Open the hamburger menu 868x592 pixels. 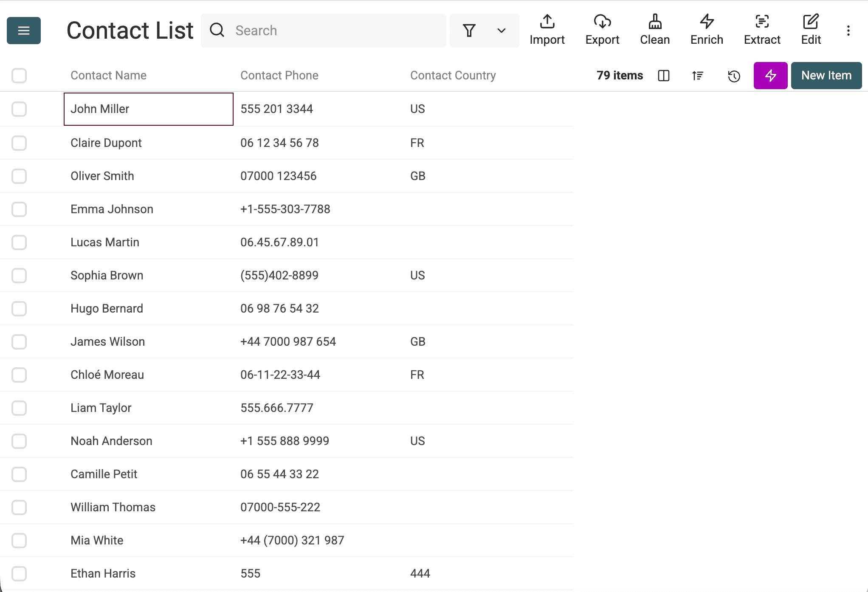23,30
